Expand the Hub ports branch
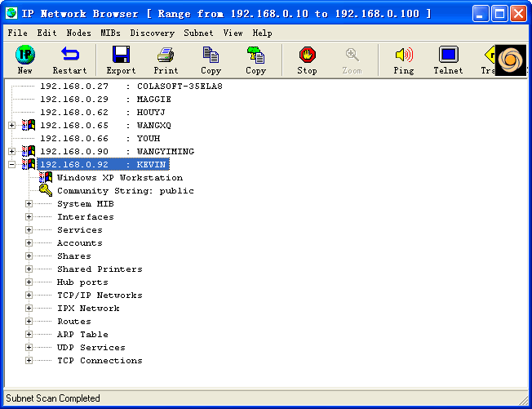This screenshot has height=409, width=532. pyautogui.click(x=29, y=282)
